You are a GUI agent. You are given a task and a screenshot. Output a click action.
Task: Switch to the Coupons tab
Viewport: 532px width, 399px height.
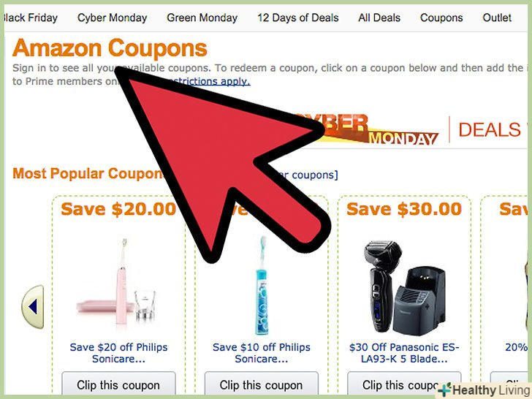pos(441,18)
